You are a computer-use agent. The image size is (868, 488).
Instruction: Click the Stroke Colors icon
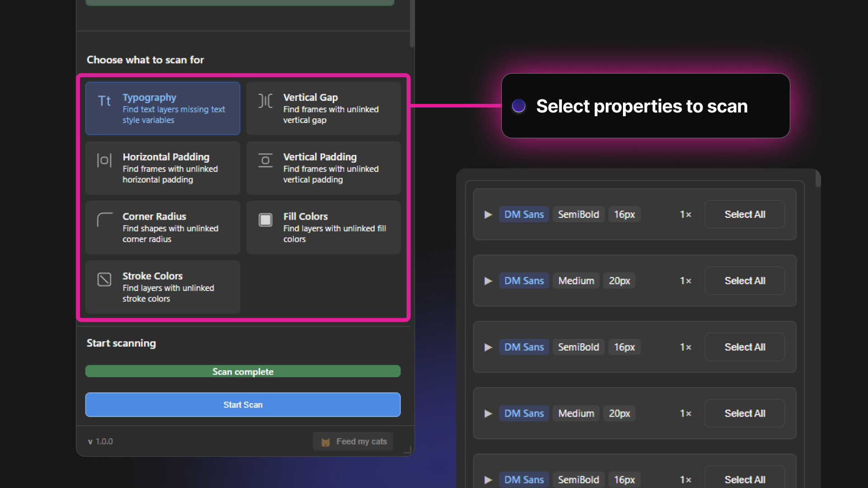click(x=104, y=280)
